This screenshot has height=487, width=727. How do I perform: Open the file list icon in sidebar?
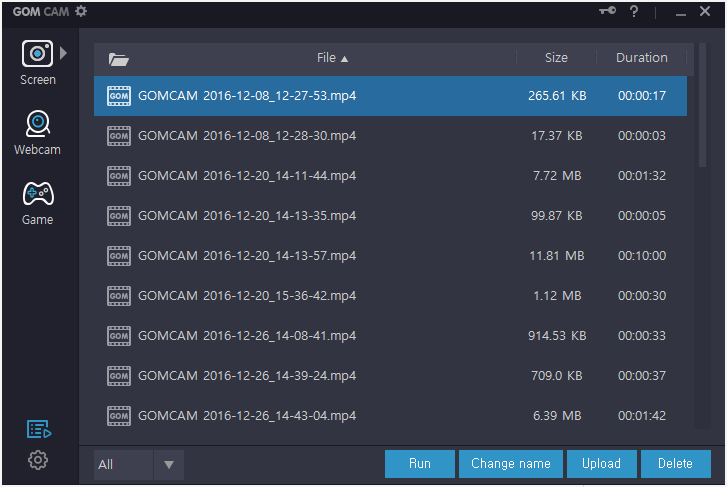coord(38,429)
